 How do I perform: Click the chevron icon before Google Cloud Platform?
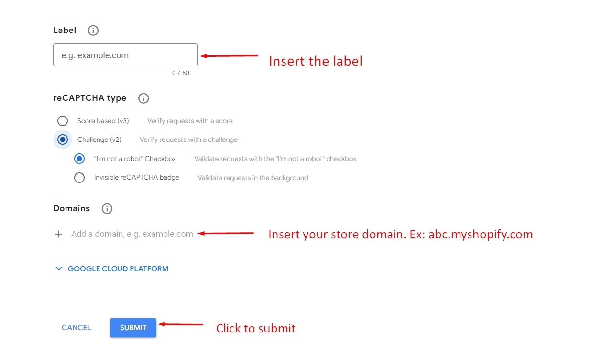point(59,269)
